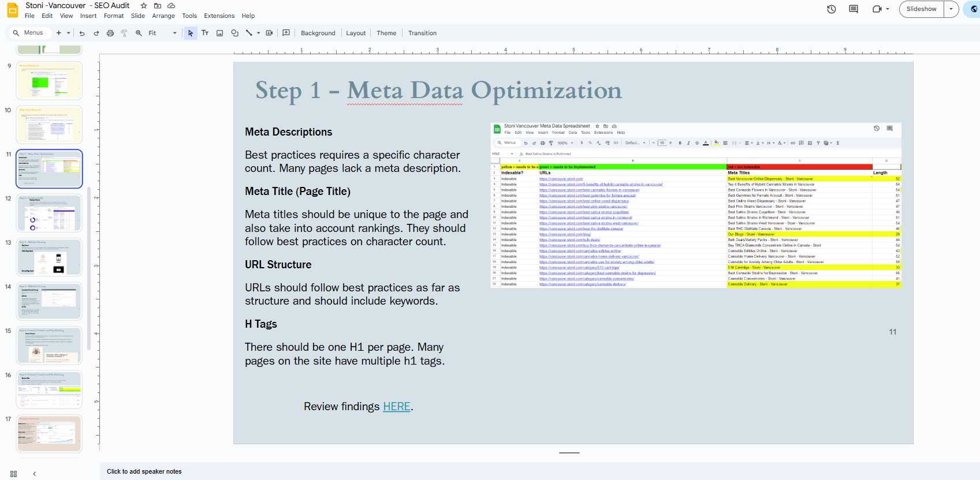Click the new slide plus button
This screenshot has height=480, width=980.
(59, 33)
